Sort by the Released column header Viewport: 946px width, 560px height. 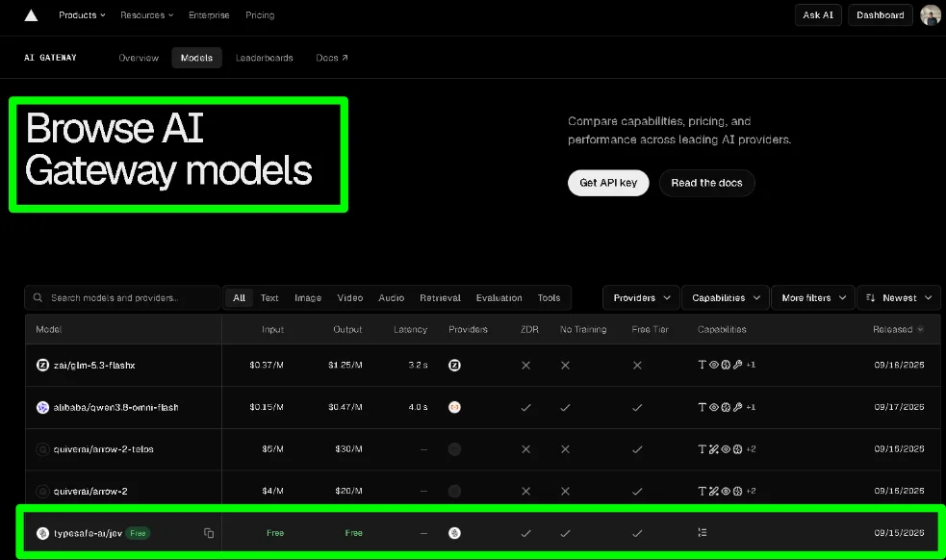(x=898, y=329)
